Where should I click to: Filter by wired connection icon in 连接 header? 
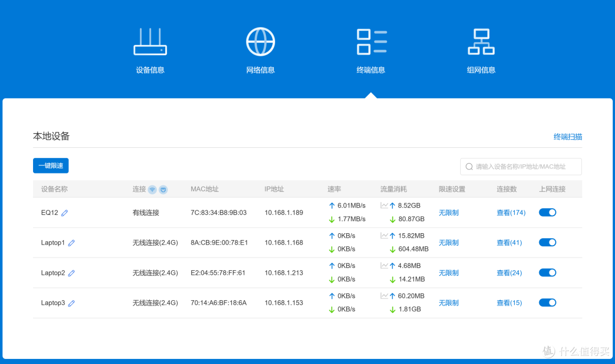tap(163, 189)
